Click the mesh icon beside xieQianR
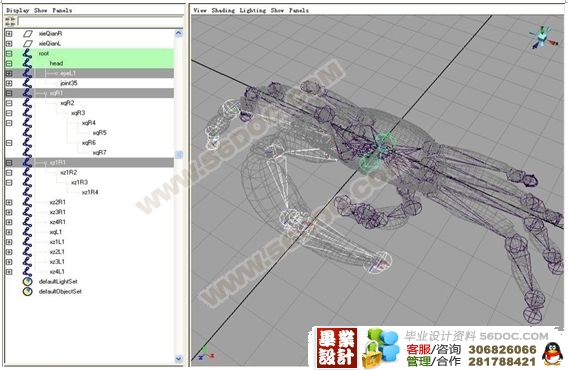Image resolution: width=568 pixels, height=370 pixels. tap(28, 34)
